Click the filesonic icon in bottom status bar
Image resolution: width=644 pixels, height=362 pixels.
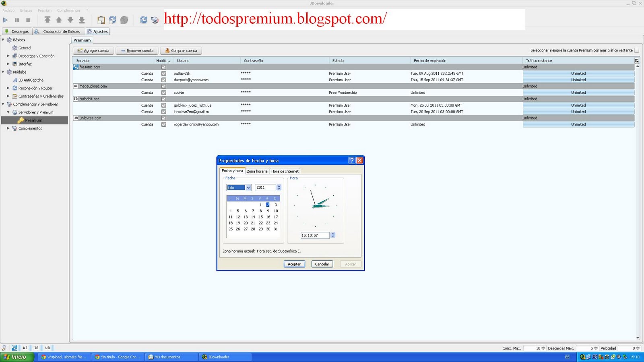tap(14, 348)
